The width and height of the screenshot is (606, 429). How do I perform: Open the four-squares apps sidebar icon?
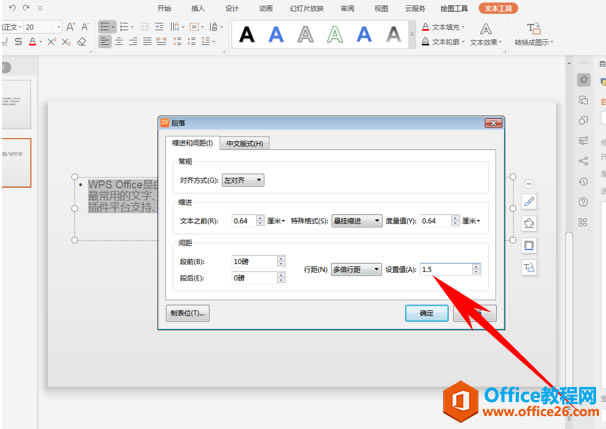coord(583,222)
